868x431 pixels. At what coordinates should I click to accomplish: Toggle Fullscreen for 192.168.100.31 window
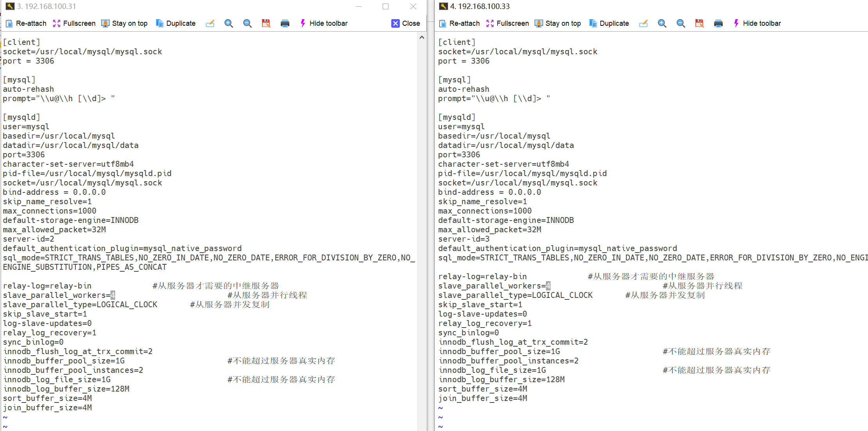74,23
